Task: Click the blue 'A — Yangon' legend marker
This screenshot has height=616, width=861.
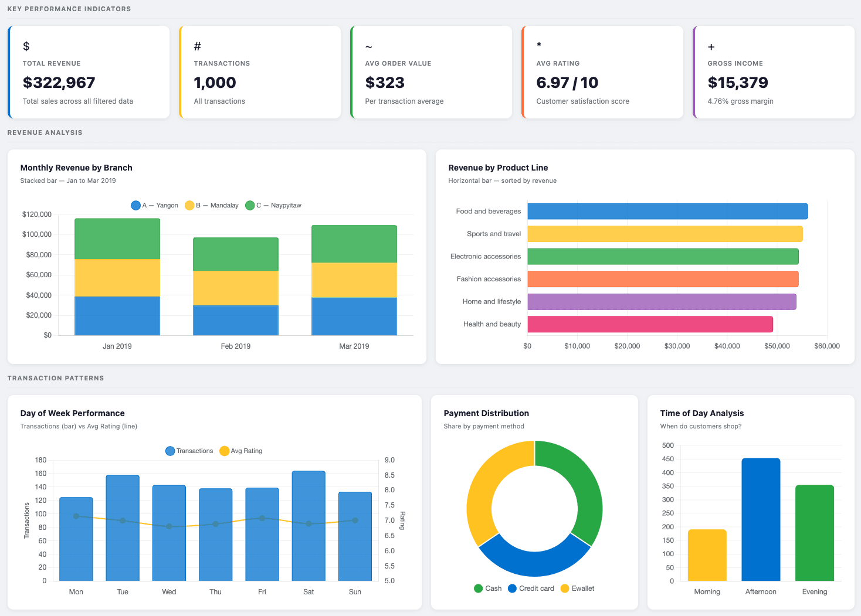Action: (135, 205)
